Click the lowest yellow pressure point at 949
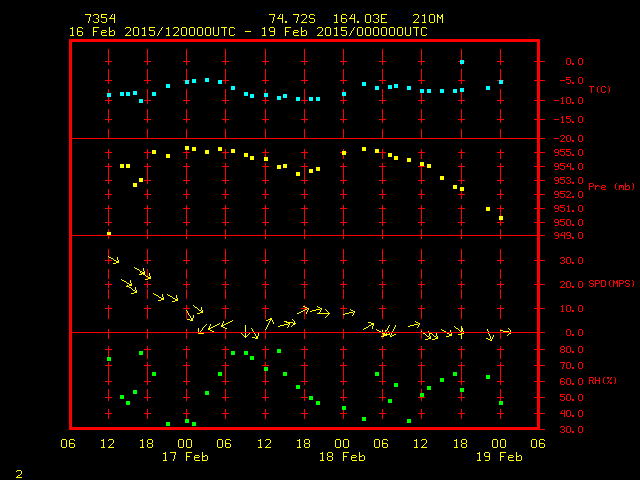Screen dimensions: 640x480 pyautogui.click(x=108, y=234)
